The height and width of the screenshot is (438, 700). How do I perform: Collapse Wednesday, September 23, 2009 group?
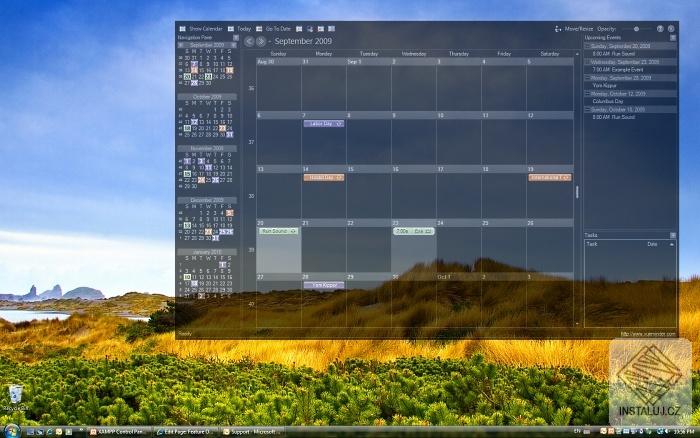click(588, 62)
